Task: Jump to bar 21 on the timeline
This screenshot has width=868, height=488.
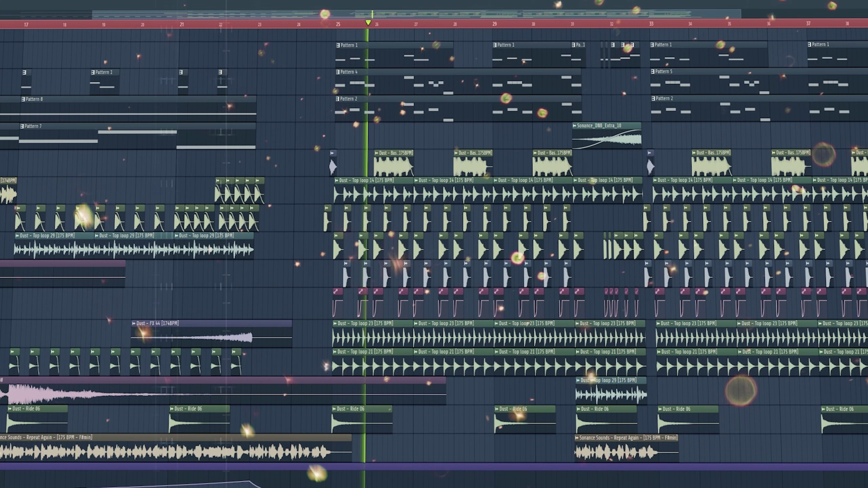Action: click(x=181, y=24)
